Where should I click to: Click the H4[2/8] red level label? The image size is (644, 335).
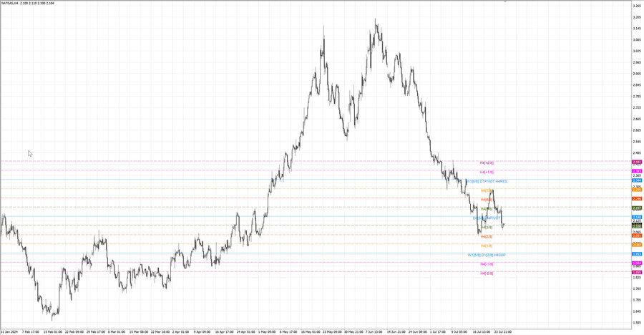[487, 237]
